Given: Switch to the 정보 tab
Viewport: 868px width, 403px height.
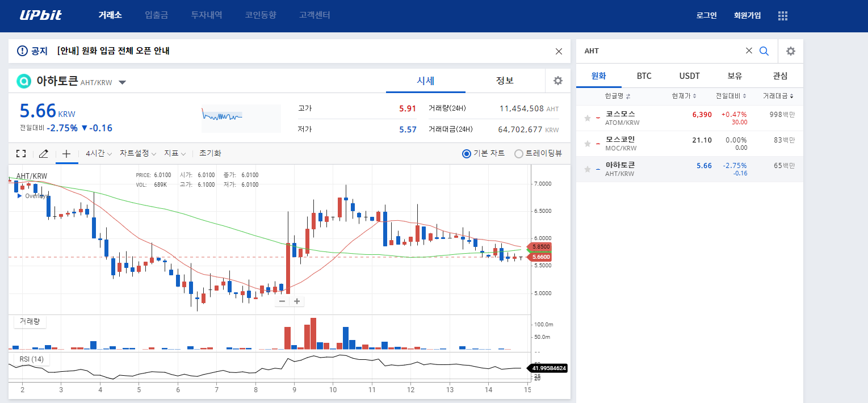Looking at the screenshot, I should (x=505, y=81).
